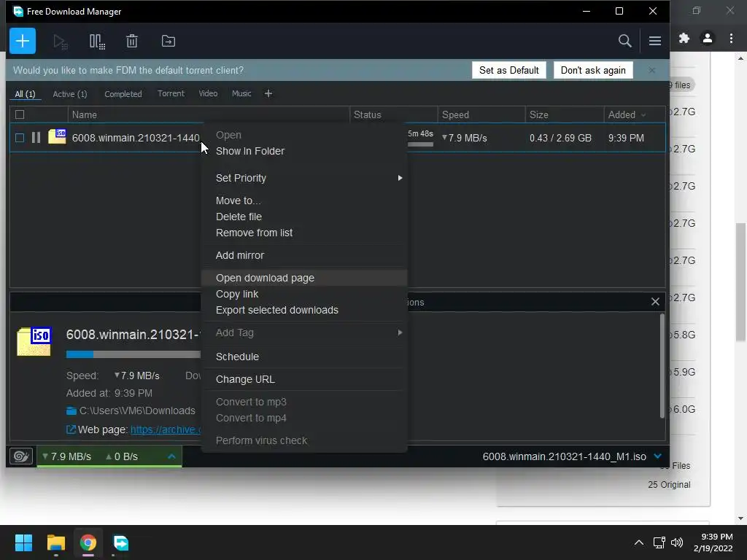Click the folder icon beside C:\Users\VM6\Downloads
Viewport: 747px width, 560px height.
(x=71, y=411)
